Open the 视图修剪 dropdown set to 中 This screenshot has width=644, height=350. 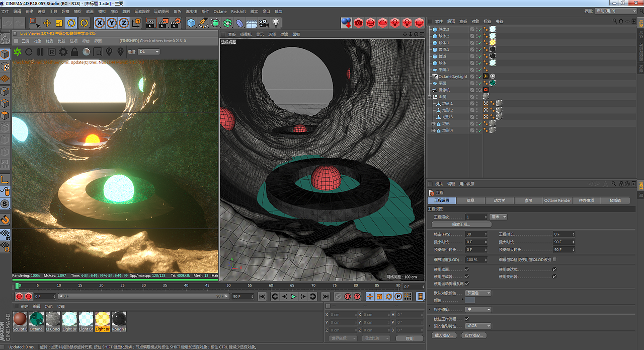[478, 310]
